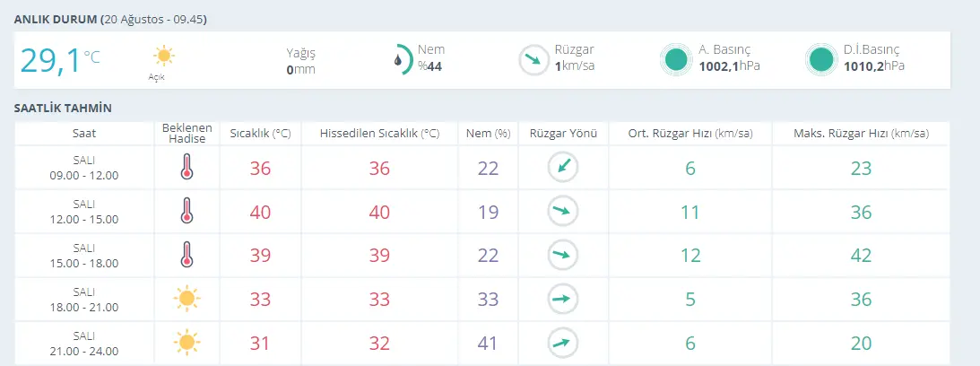Click wind direction arrow for 09.00 - 12.00
Image resolution: width=980 pixels, height=366 pixels.
click(563, 168)
